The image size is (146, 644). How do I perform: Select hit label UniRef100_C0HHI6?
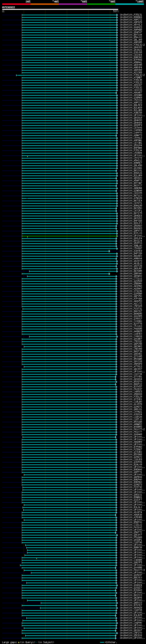(131, 336)
